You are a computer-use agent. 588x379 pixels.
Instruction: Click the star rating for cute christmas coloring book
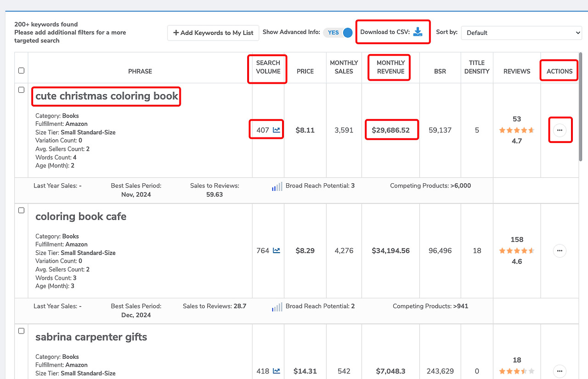point(516,130)
